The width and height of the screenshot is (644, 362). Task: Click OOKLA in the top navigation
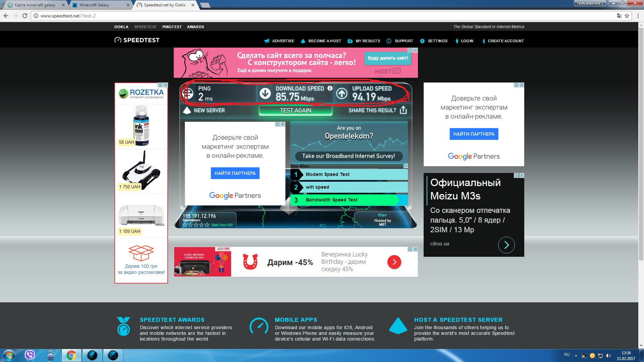121,27
